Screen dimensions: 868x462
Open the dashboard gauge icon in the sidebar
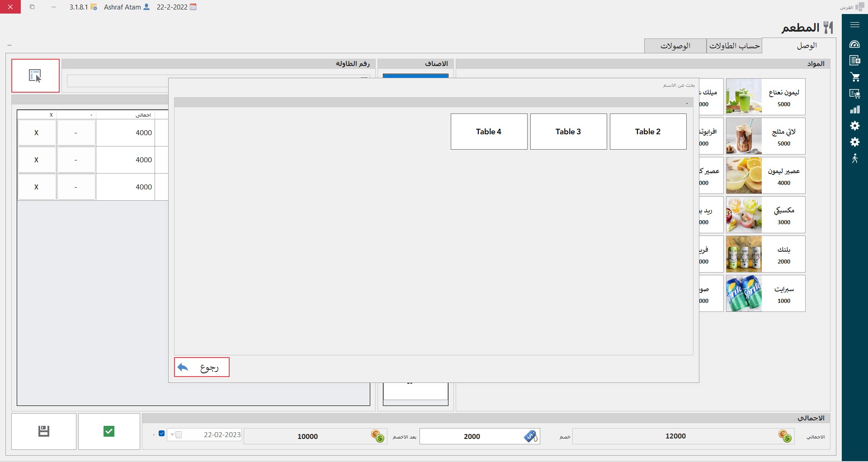coord(854,44)
